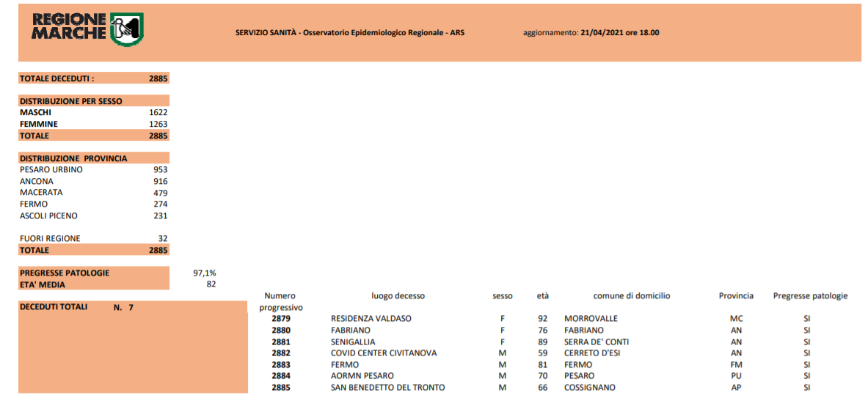
Task: Click RESIDENZA VALDASO cell
Action: click(x=371, y=320)
